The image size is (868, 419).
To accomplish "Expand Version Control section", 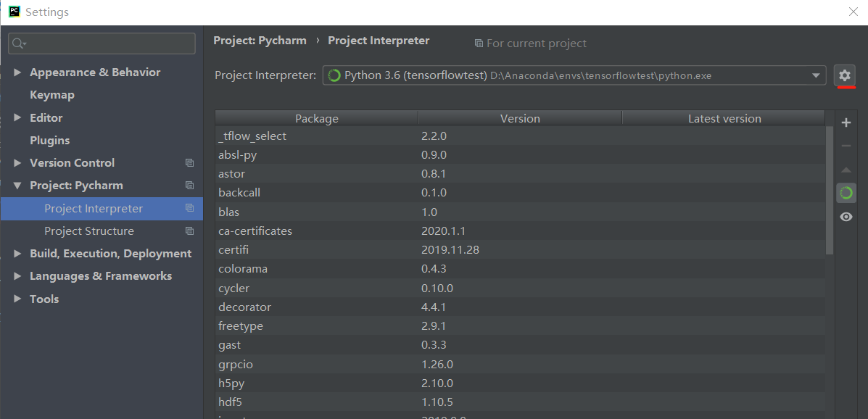I will (17, 162).
